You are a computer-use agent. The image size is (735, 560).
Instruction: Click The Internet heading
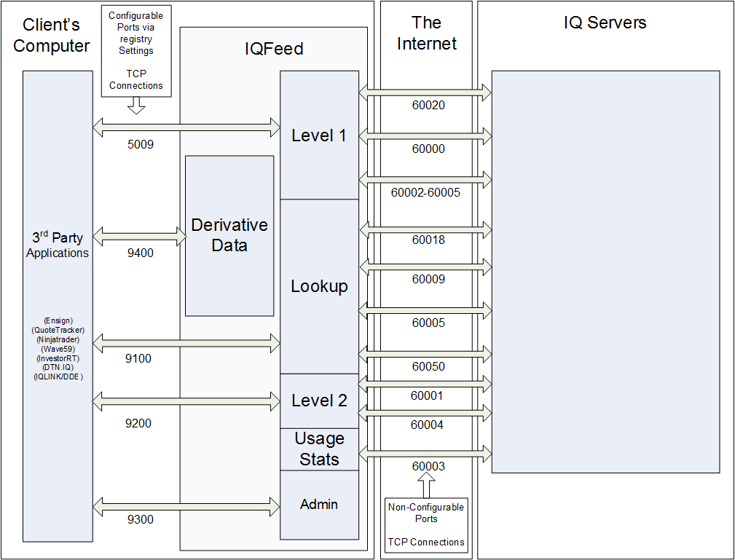pos(427,33)
